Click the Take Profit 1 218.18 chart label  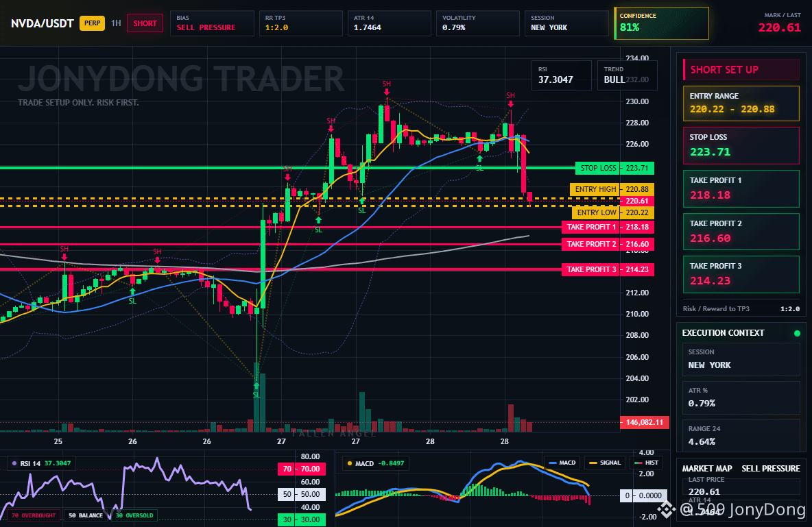[x=608, y=228]
